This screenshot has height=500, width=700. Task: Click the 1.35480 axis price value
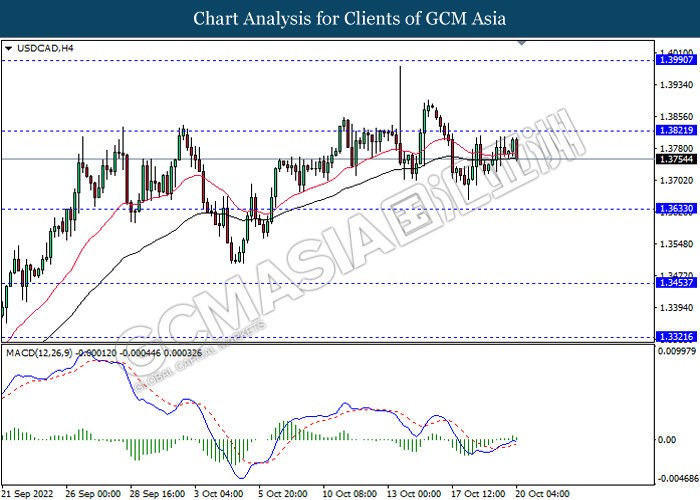tap(676, 244)
